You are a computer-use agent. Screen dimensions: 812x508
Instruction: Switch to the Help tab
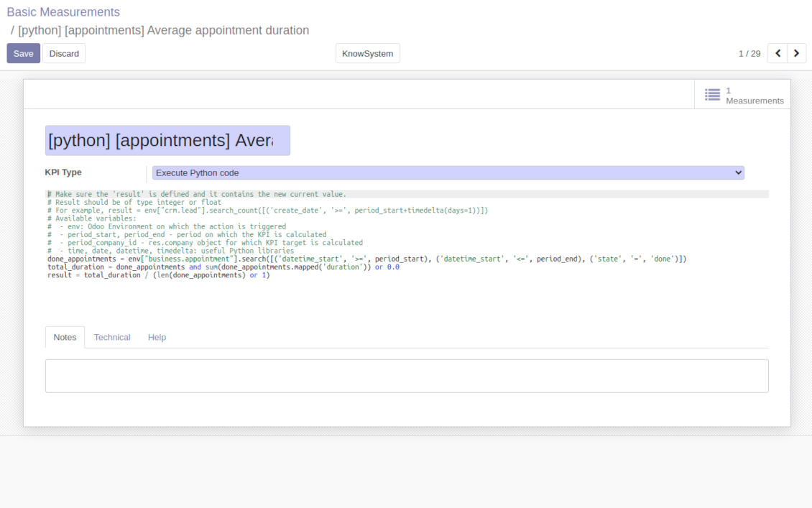157,337
